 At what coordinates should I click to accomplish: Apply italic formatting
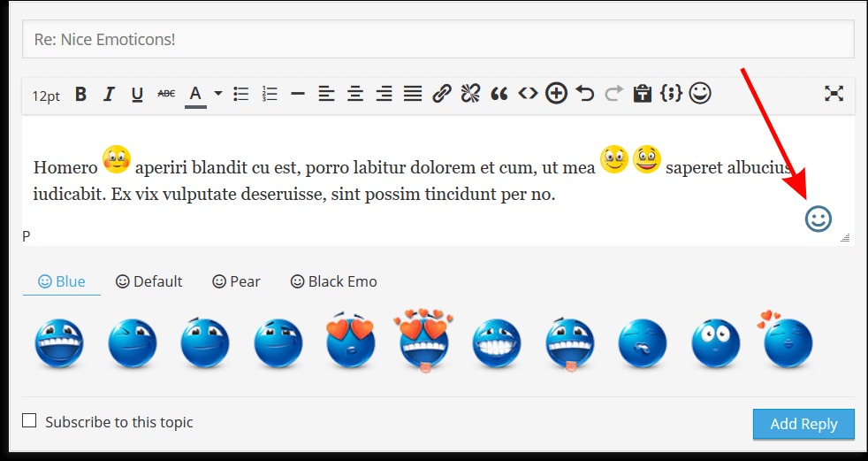click(x=109, y=95)
